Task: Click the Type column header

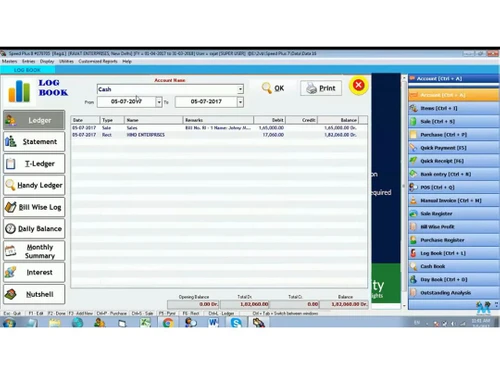Action: [x=112, y=120]
